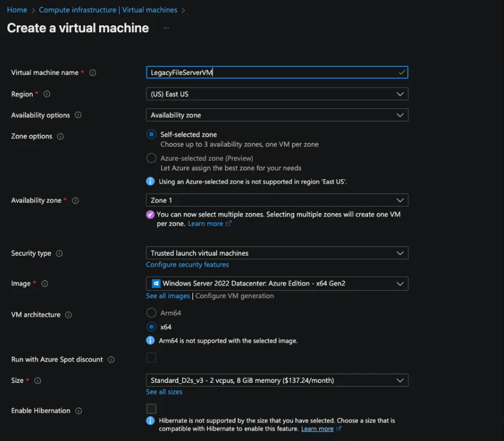This screenshot has width=504, height=441.
Task: Open See all images
Action: tap(168, 296)
